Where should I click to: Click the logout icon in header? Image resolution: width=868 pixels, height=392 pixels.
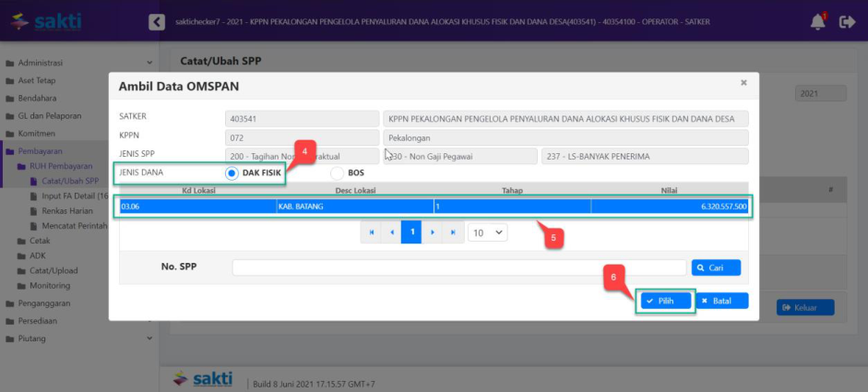pyautogui.click(x=847, y=22)
